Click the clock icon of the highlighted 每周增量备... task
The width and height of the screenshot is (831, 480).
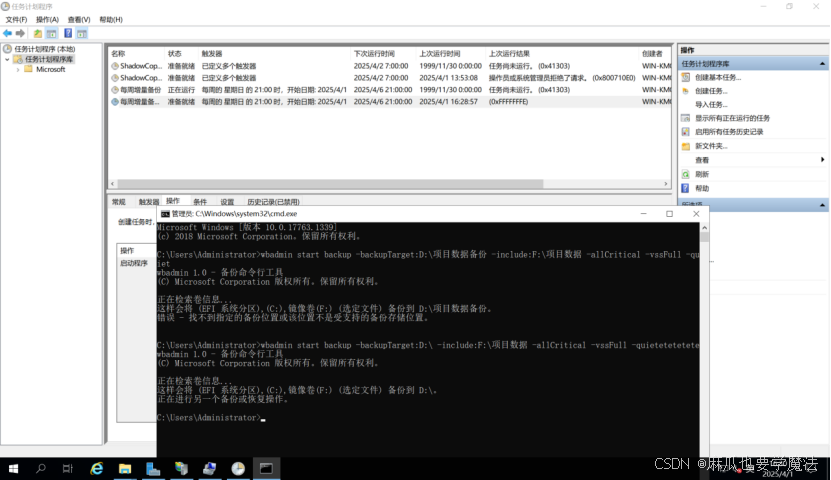point(114,102)
